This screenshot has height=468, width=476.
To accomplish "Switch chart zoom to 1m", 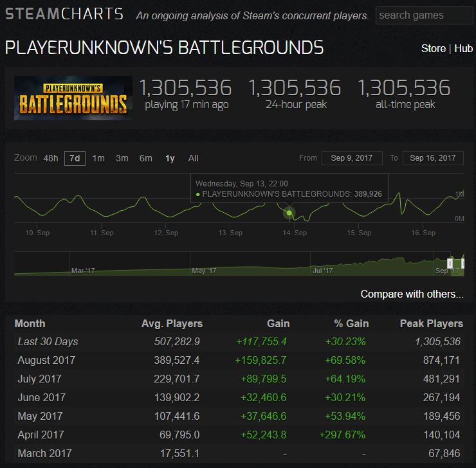I will click(x=98, y=158).
